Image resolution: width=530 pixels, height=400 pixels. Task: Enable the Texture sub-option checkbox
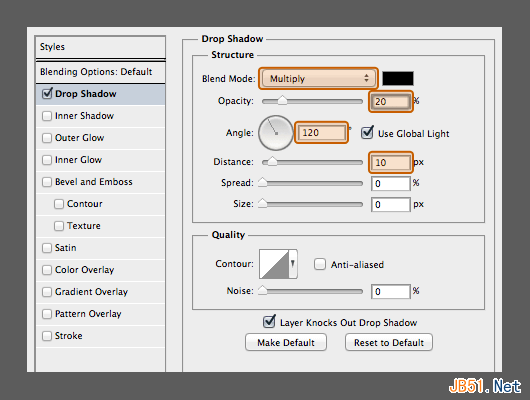pyautogui.click(x=59, y=226)
